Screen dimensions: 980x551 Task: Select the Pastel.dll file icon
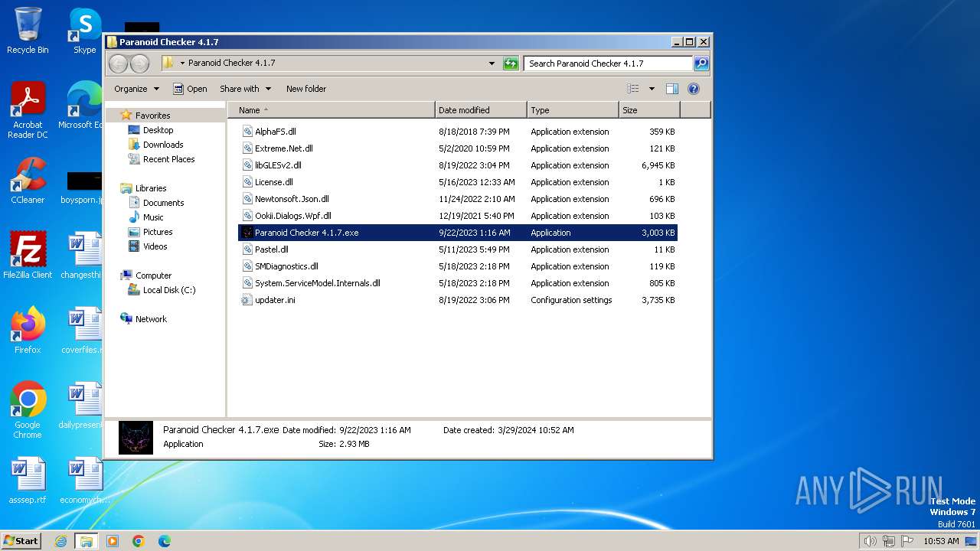click(247, 249)
